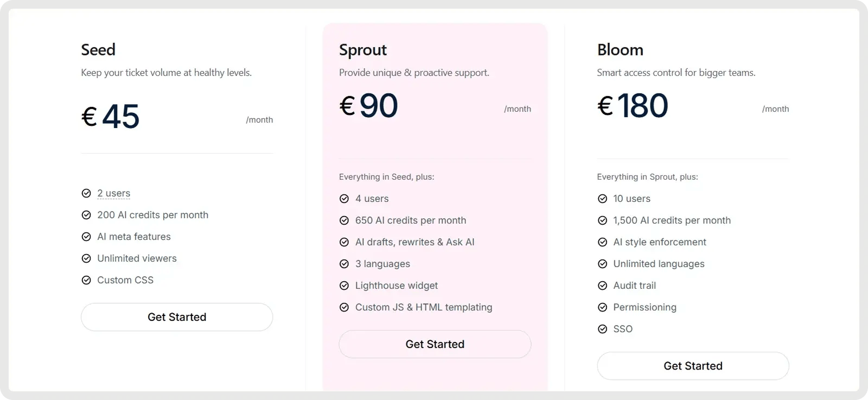The image size is (868, 400).
Task: Click the checkmark next to "650 AI credits per month"
Action: (x=344, y=220)
